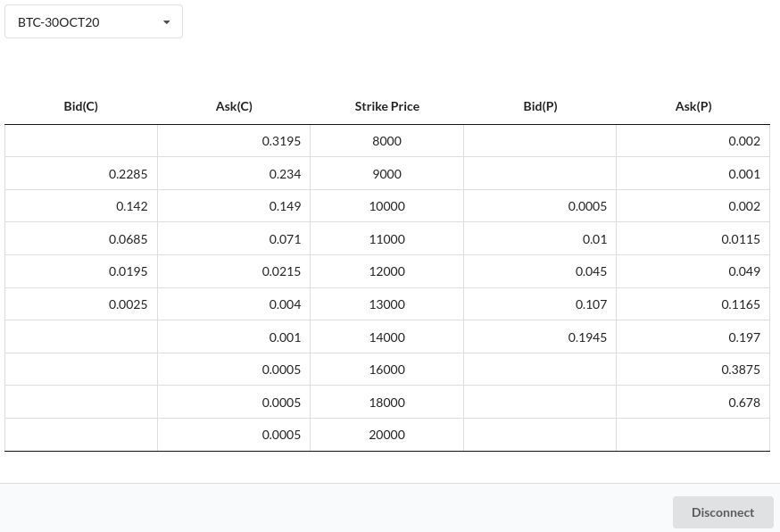Viewport: 780px width, 532px height.
Task: Click the Strike Price column header
Action: [386, 105]
